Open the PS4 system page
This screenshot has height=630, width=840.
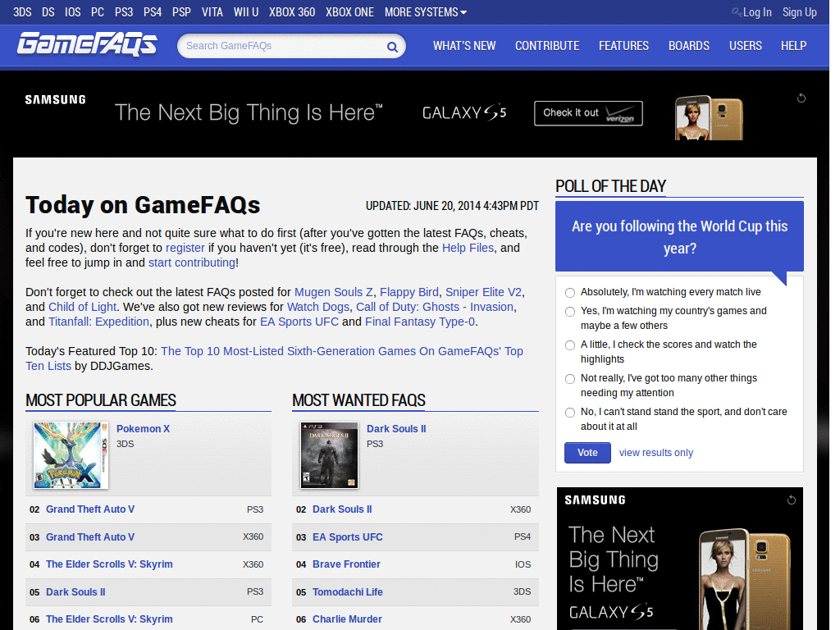[x=152, y=11]
